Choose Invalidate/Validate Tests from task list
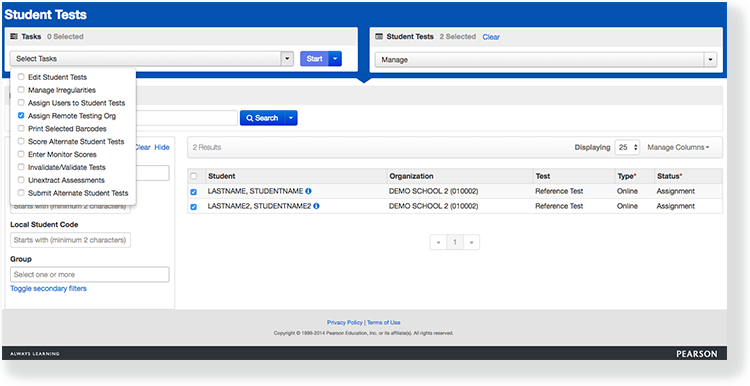 click(x=66, y=167)
